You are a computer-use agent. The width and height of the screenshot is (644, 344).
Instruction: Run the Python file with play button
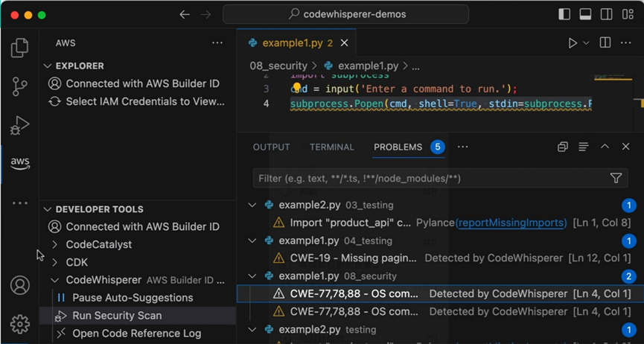click(573, 43)
